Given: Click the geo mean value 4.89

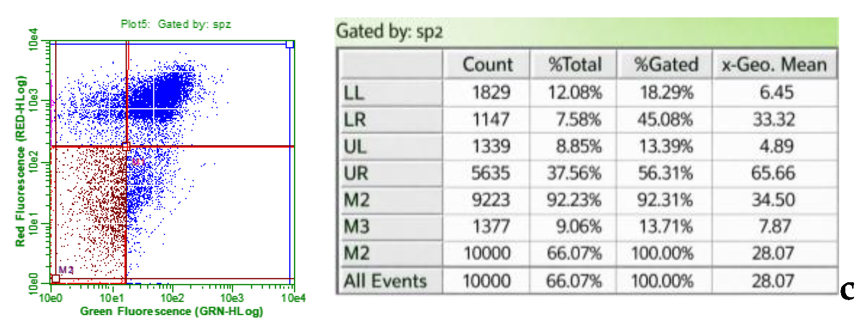Looking at the screenshot, I should click(x=776, y=146).
